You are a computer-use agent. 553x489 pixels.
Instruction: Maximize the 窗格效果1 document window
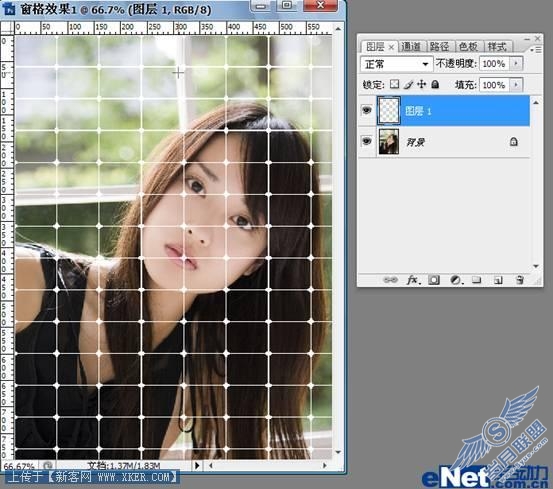[x=287, y=5]
